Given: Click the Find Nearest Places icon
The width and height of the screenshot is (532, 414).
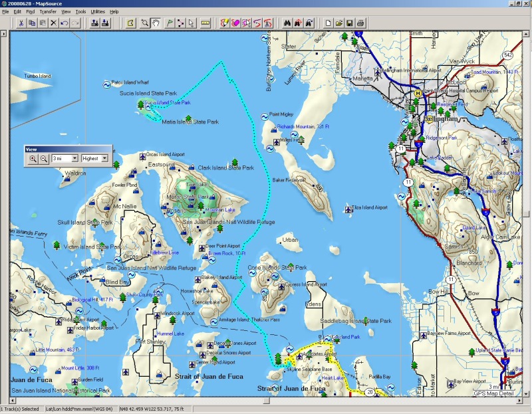Looking at the screenshot, I should (298, 23).
